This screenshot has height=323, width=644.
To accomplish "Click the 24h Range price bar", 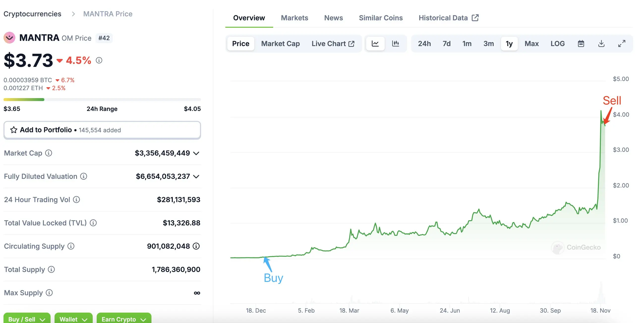I will (102, 100).
